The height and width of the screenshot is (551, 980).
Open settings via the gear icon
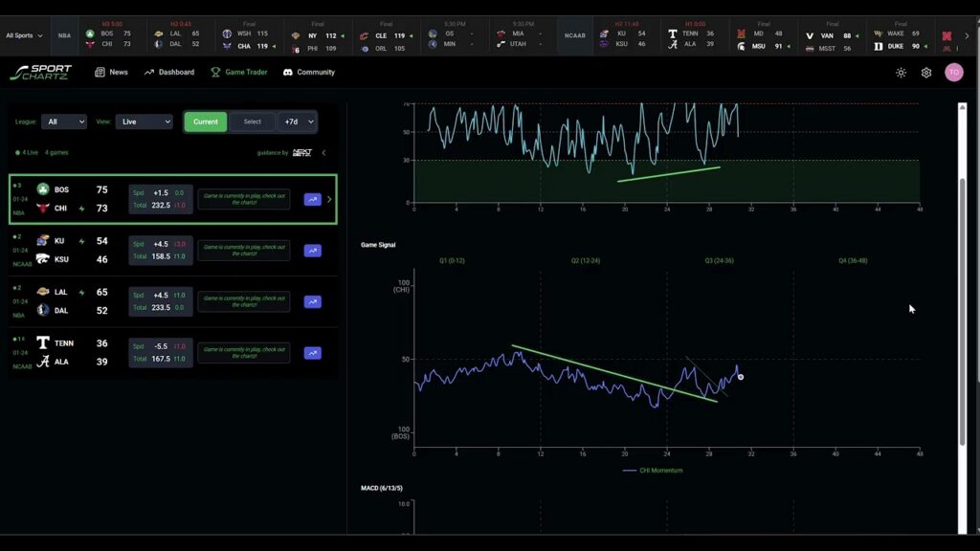[926, 73]
